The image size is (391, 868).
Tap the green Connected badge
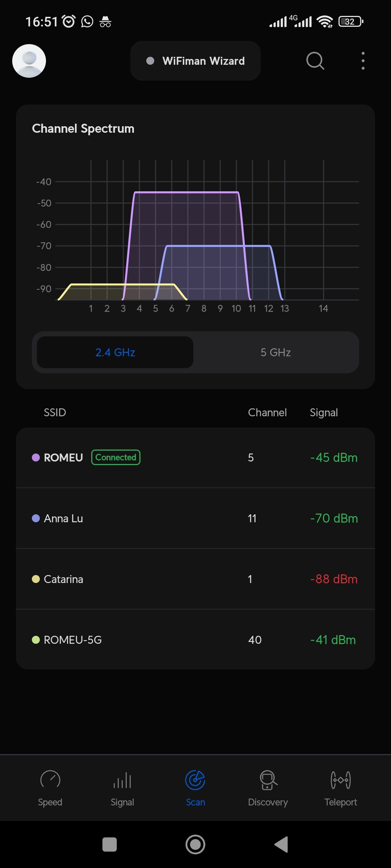(116, 458)
